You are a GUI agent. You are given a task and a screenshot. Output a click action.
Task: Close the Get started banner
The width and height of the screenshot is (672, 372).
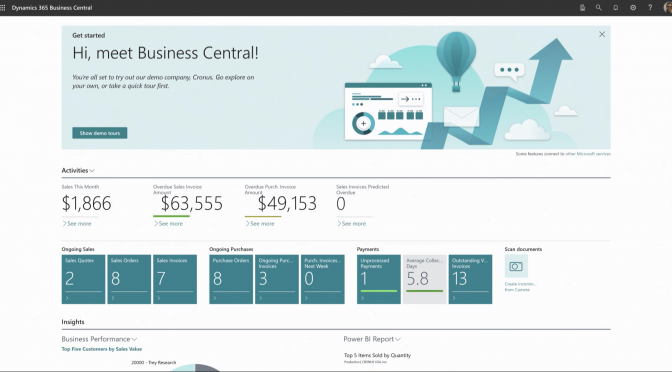tap(602, 34)
